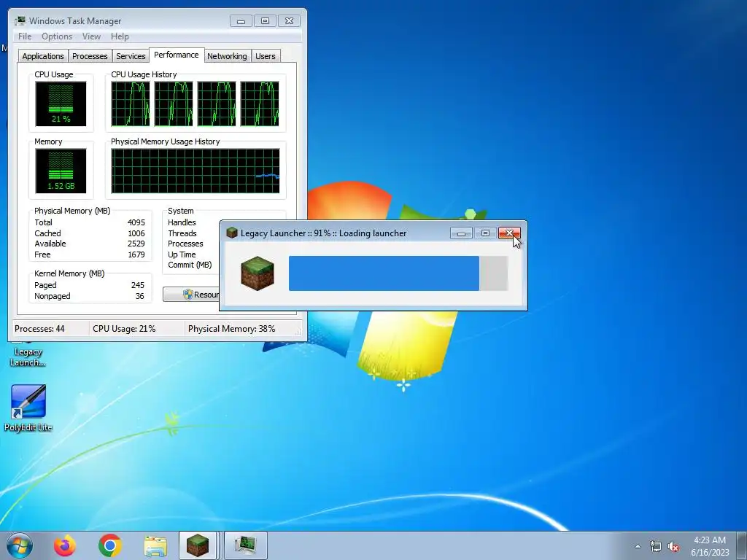Maximize the Legacy Launcher window
Viewport: 747px width, 560px height.
485,233
